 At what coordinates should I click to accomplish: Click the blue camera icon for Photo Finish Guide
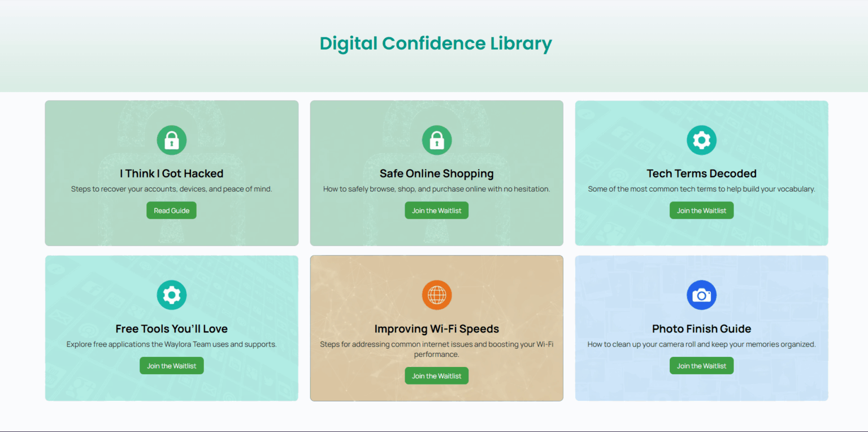(x=701, y=295)
